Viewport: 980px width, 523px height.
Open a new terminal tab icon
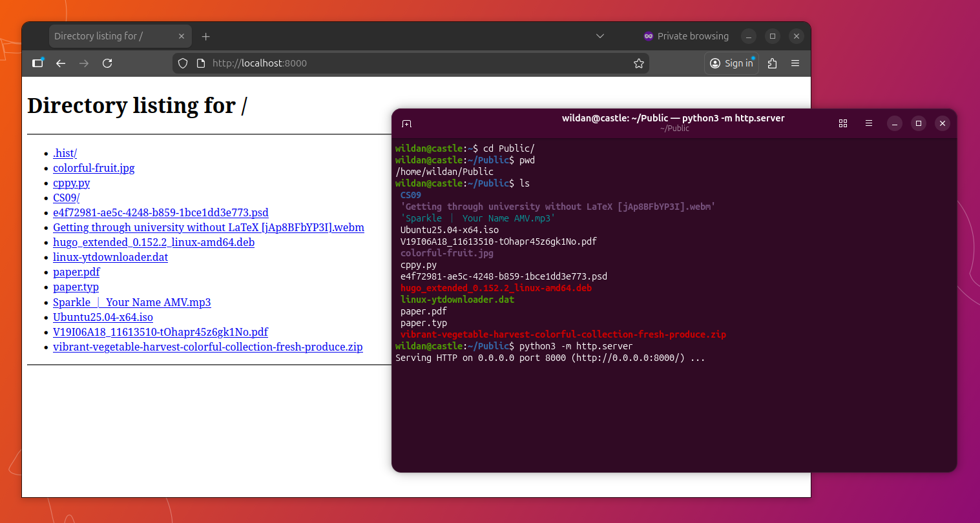coord(406,123)
